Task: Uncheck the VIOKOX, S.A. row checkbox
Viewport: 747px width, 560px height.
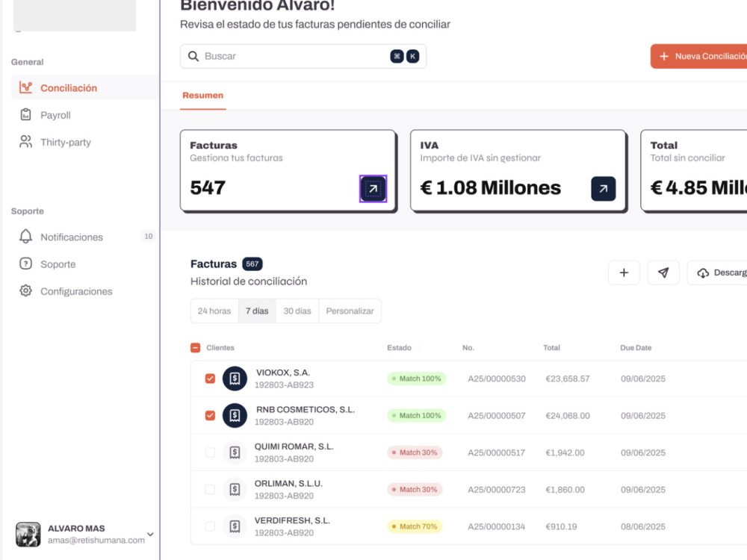Action: [210, 379]
